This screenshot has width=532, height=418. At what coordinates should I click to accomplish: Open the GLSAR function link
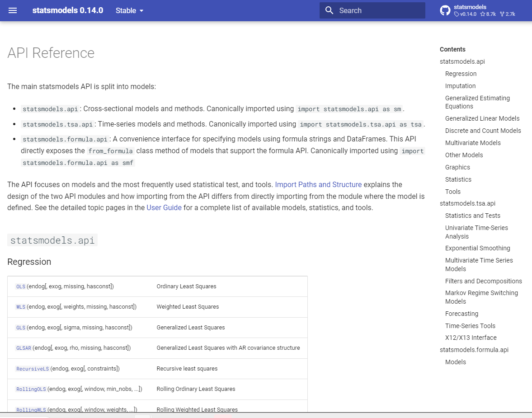click(x=24, y=348)
